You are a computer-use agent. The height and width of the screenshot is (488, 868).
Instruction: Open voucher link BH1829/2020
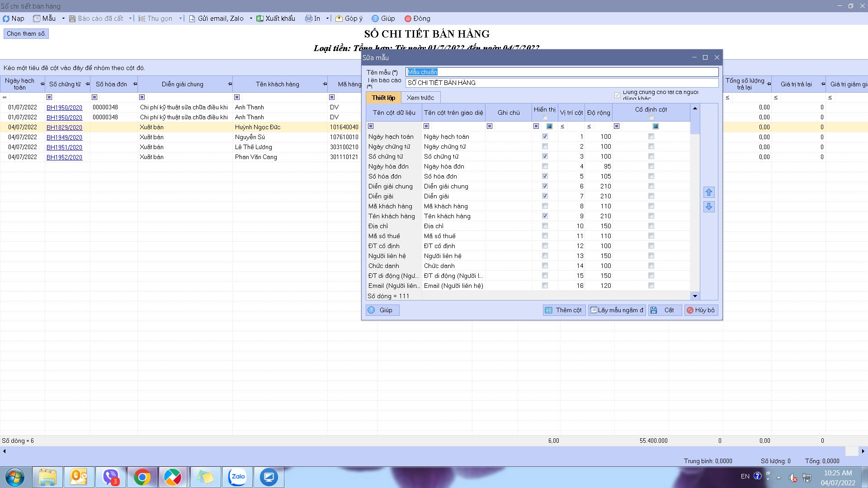[x=64, y=127]
